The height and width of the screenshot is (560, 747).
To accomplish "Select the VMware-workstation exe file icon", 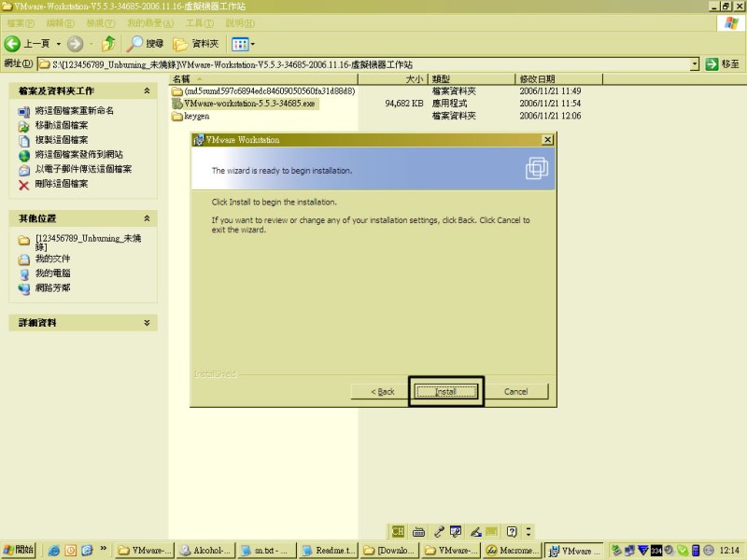I will pyautogui.click(x=177, y=104).
